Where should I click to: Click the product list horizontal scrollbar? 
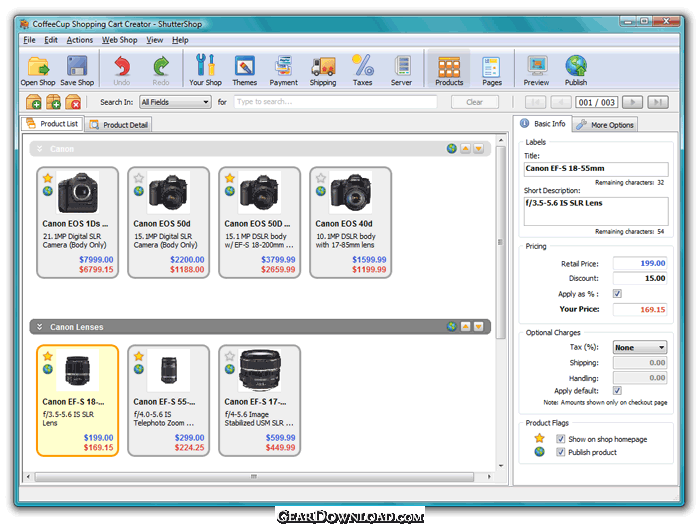pyautogui.click(x=254, y=477)
